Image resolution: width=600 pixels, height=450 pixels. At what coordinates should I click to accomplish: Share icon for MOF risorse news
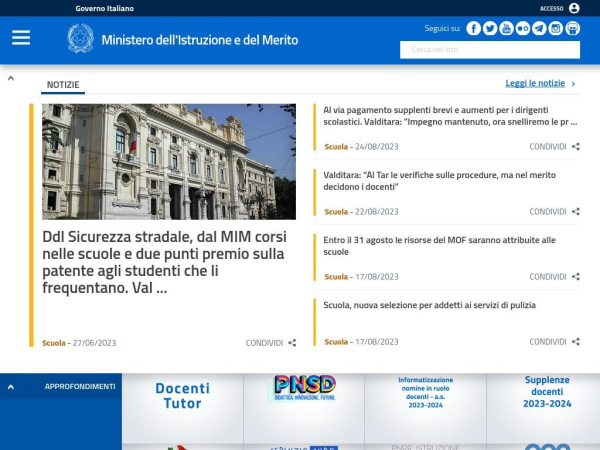[576, 277]
